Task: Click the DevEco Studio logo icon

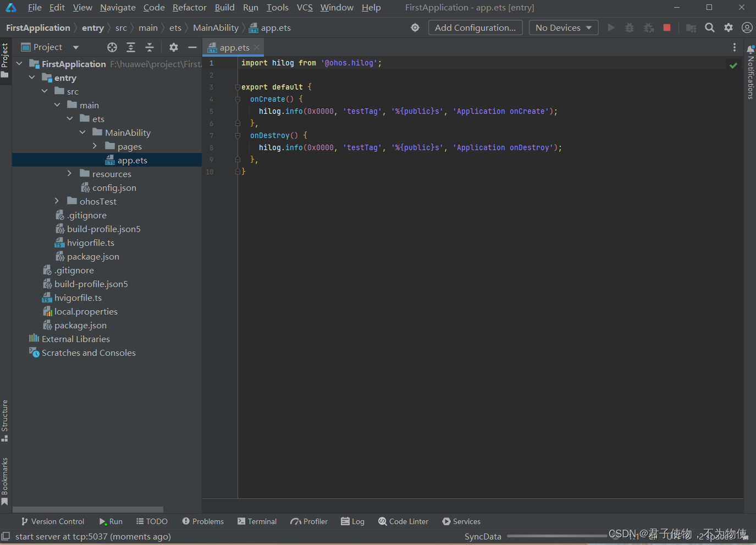Action: [11, 8]
